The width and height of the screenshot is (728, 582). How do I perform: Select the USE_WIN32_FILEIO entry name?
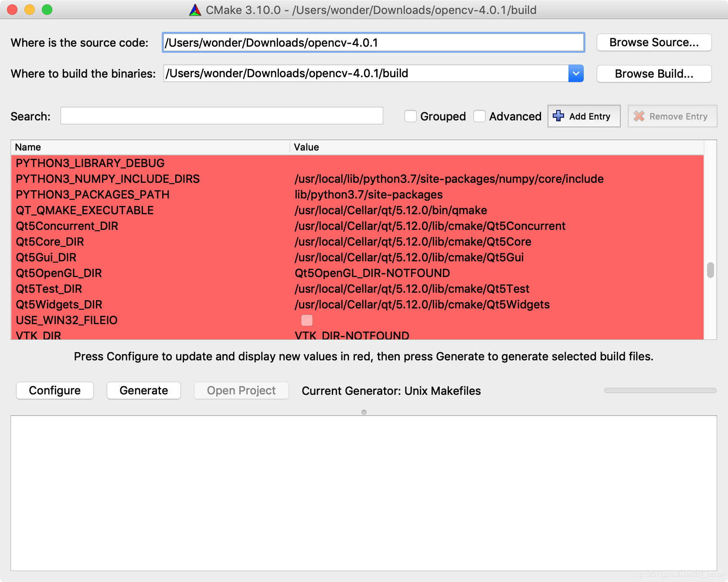click(x=66, y=320)
